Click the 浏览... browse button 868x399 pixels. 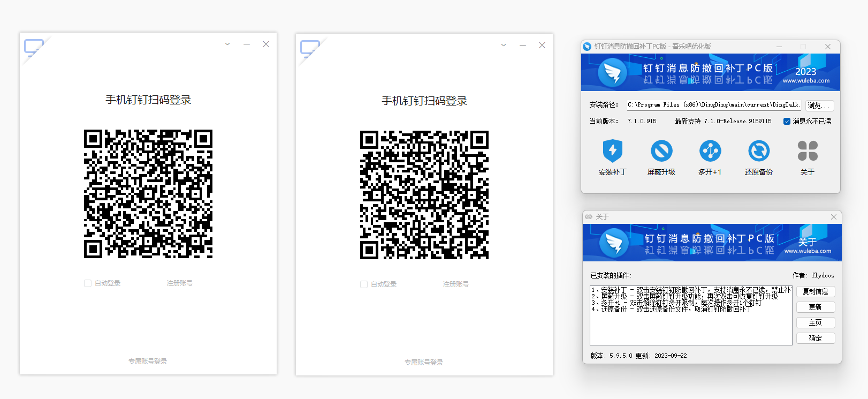click(x=819, y=106)
